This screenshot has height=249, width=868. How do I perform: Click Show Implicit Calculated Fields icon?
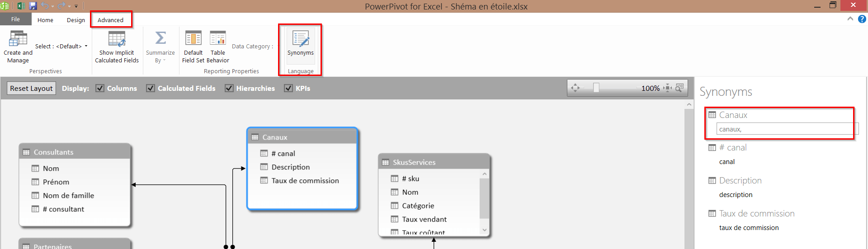click(117, 40)
